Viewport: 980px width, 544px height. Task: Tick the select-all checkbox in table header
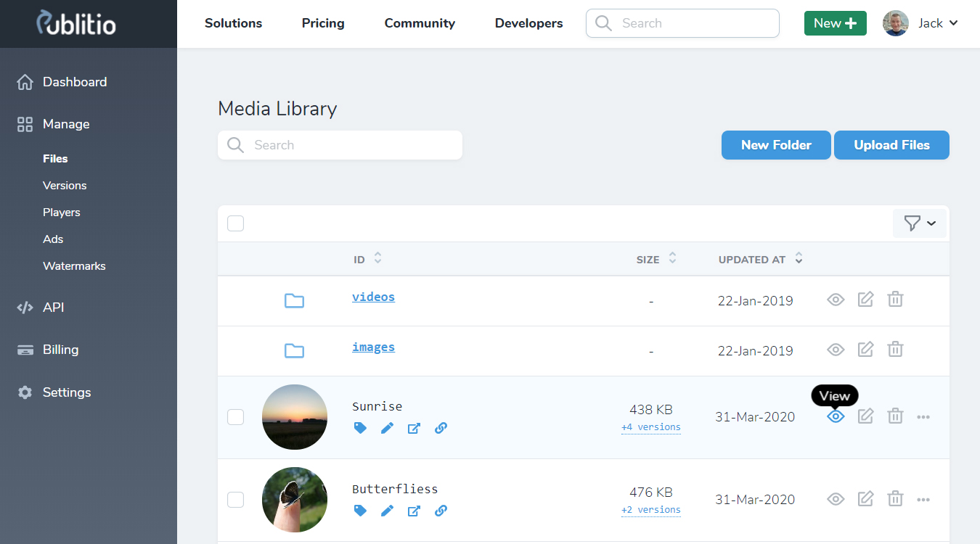coord(235,223)
